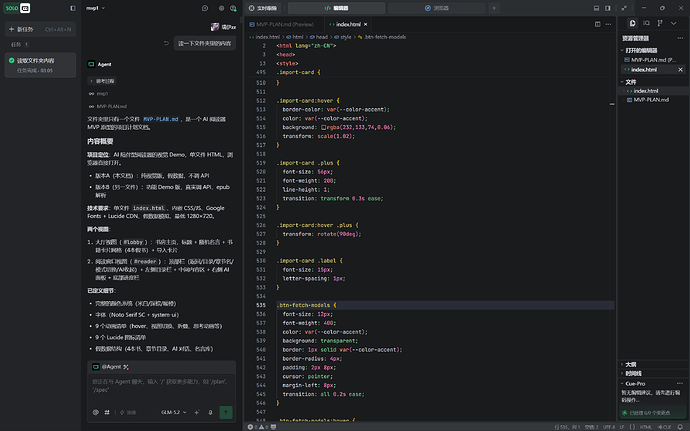Click the plus button to add a panel tab

494,8
